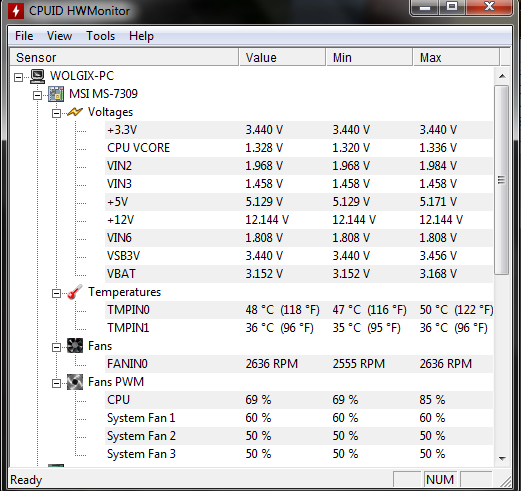The image size is (521, 491).
Task: Open the View menu
Action: pyautogui.click(x=59, y=36)
